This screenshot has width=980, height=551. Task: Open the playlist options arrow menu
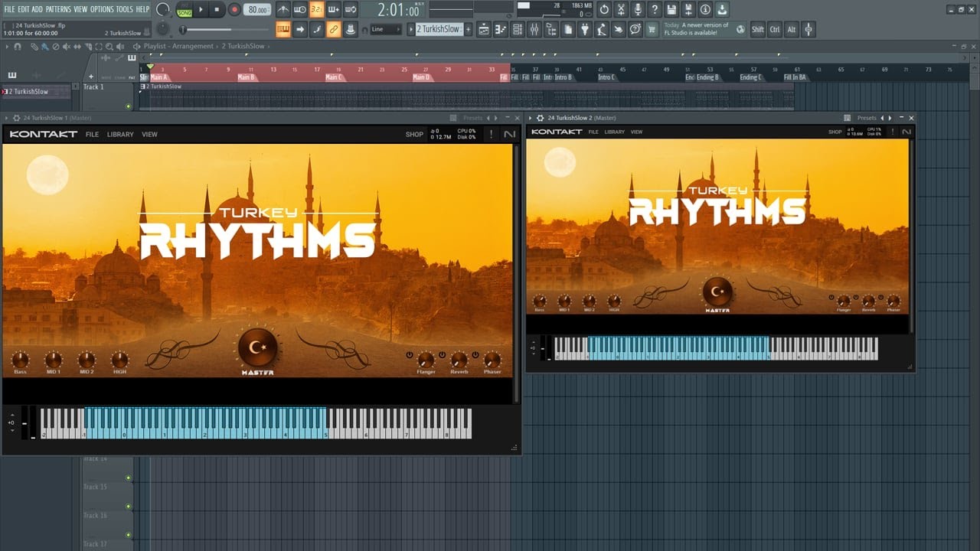pos(7,47)
